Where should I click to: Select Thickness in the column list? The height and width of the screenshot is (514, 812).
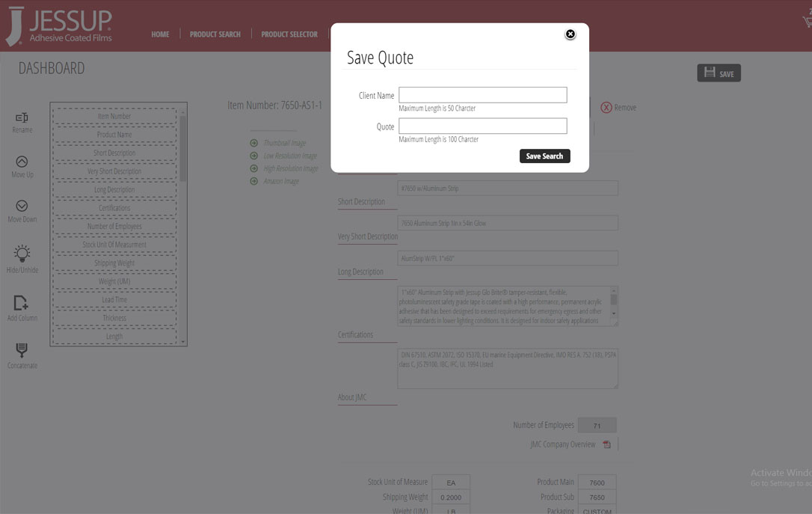tap(114, 318)
